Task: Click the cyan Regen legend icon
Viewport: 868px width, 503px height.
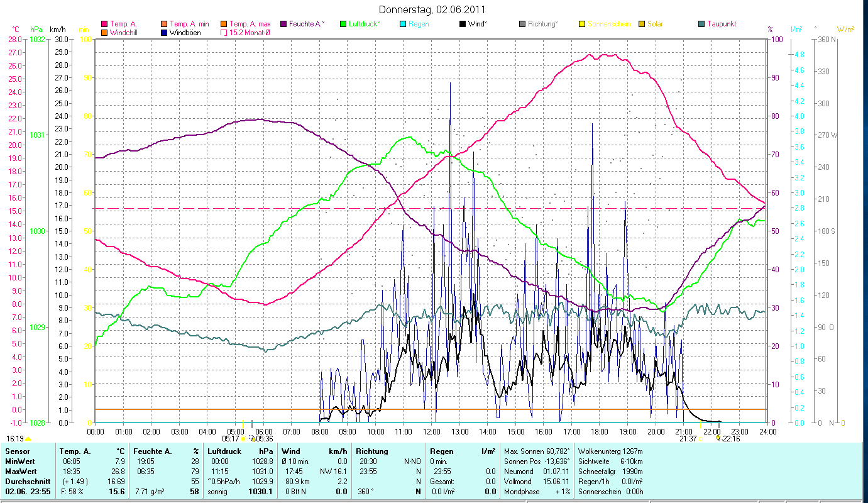Action: [403, 24]
